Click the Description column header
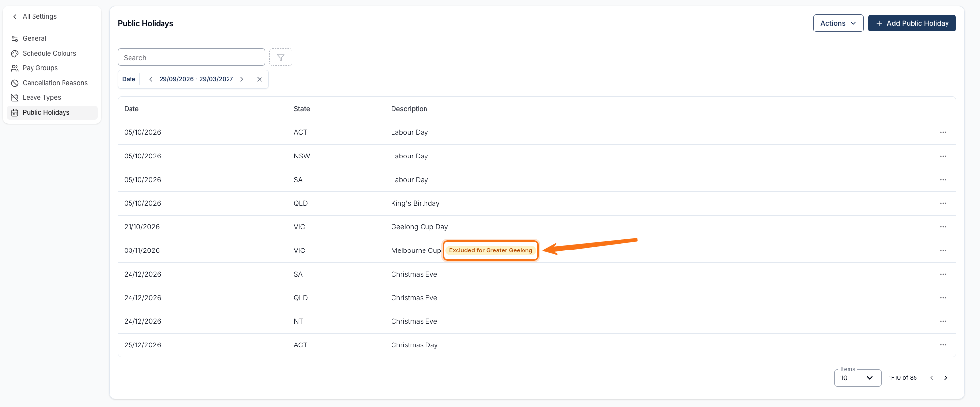The height and width of the screenshot is (407, 980). coord(409,109)
